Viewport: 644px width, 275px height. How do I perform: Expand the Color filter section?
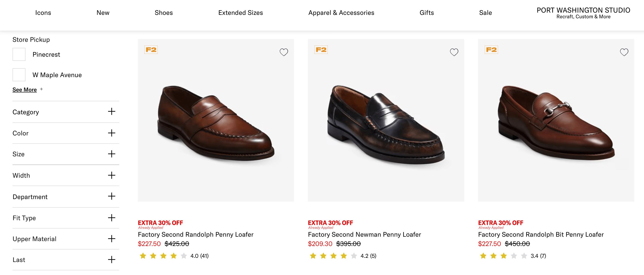tap(112, 133)
